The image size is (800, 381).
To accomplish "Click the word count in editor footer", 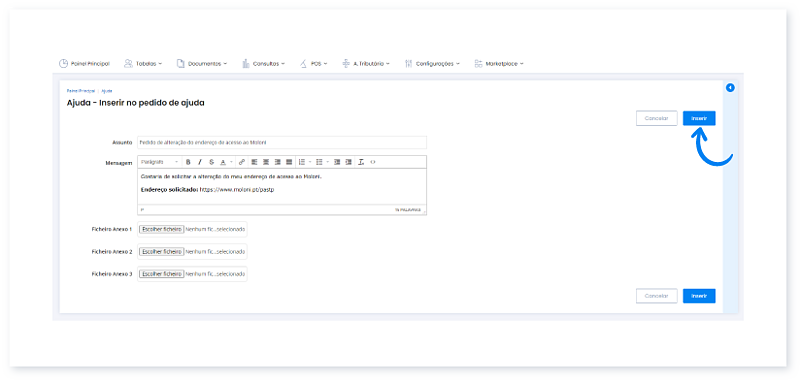I will tap(407, 210).
